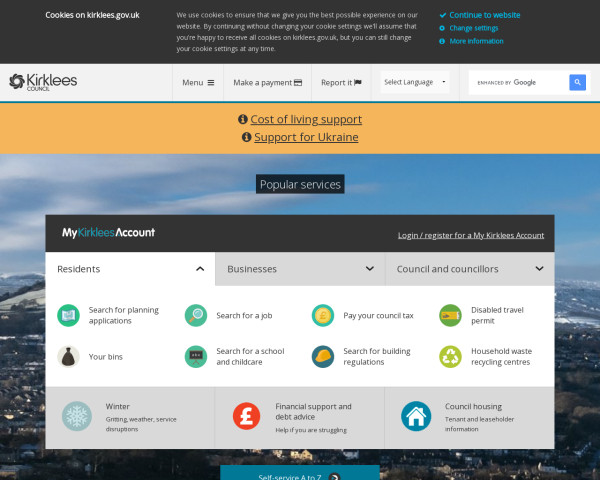
Task: Open Financial support and debt advice
Action: click(x=300, y=418)
